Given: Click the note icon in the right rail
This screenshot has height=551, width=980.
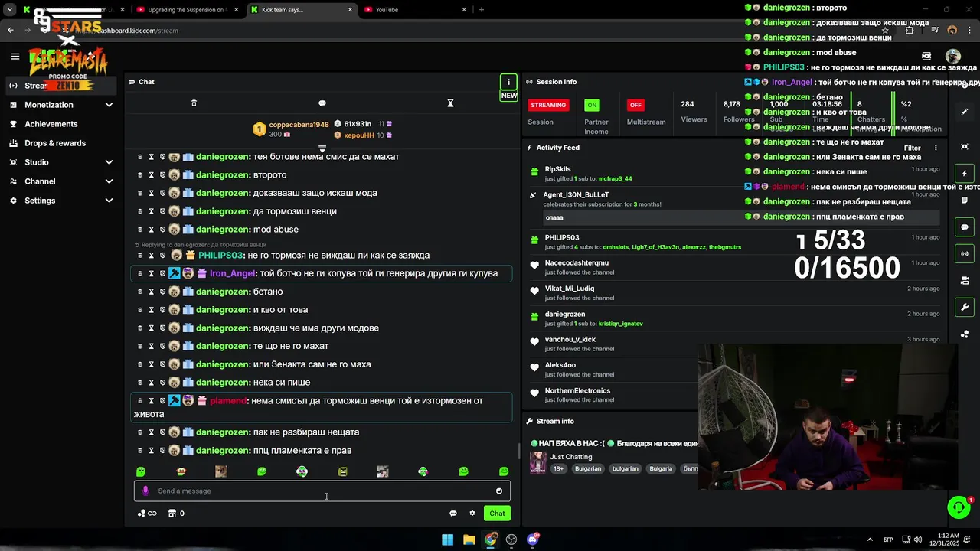Looking at the screenshot, I should pos(965,201).
